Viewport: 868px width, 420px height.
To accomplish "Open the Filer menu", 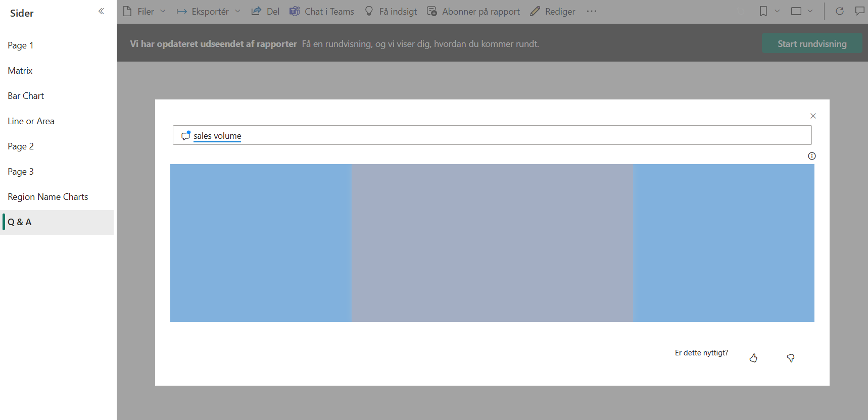I will coord(144,11).
